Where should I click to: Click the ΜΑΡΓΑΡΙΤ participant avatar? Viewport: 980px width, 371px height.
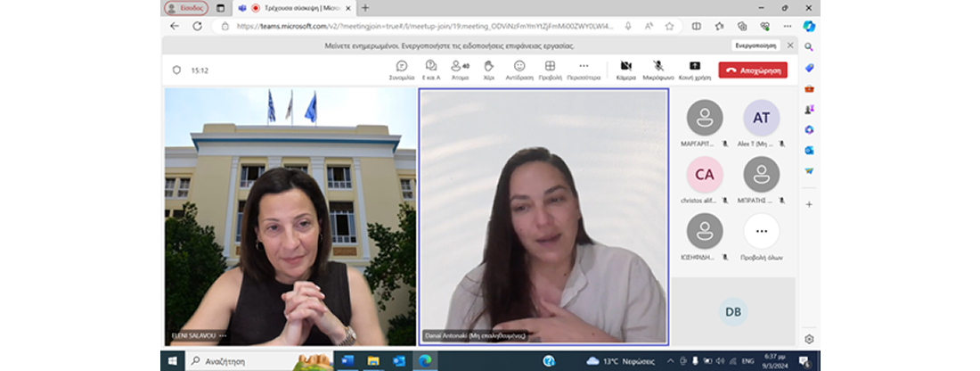point(705,118)
